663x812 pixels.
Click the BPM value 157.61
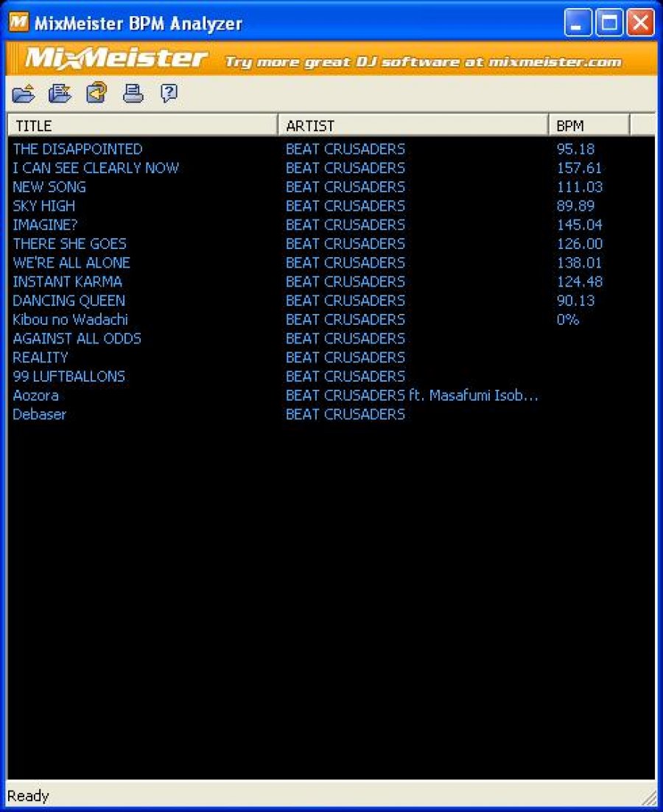(x=579, y=168)
